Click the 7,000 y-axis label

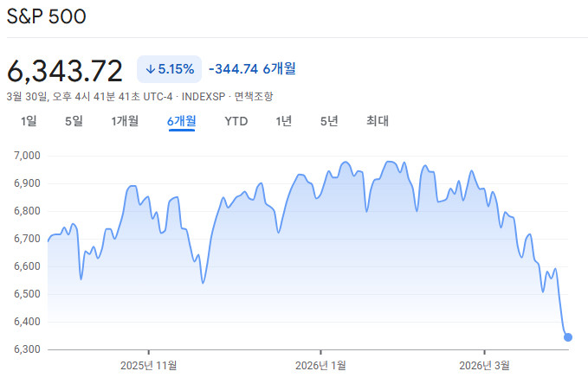click(27, 156)
